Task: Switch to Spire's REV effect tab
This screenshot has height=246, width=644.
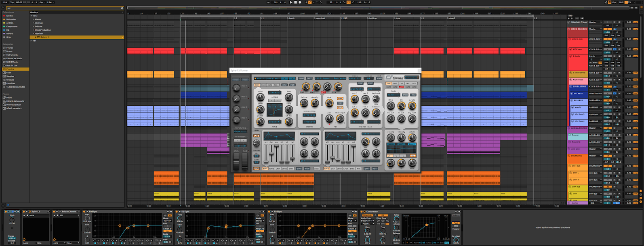Action: click(x=414, y=83)
